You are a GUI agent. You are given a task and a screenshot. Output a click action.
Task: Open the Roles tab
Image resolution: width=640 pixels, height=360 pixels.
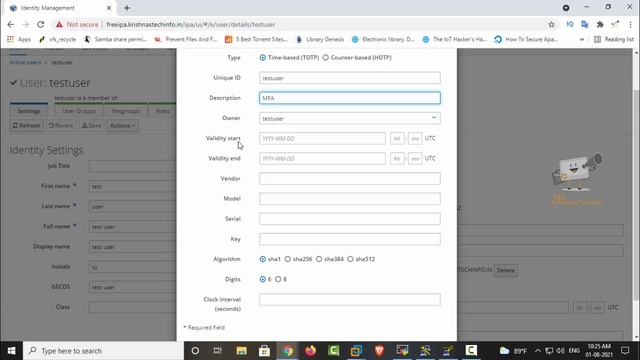point(163,111)
